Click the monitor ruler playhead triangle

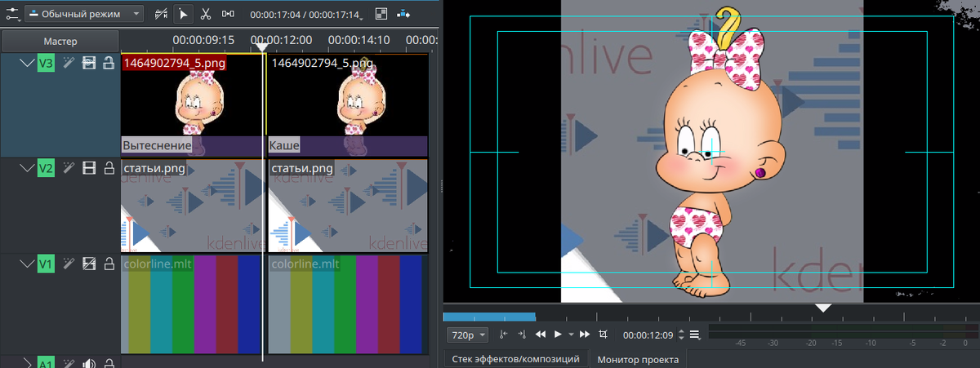tap(823, 308)
